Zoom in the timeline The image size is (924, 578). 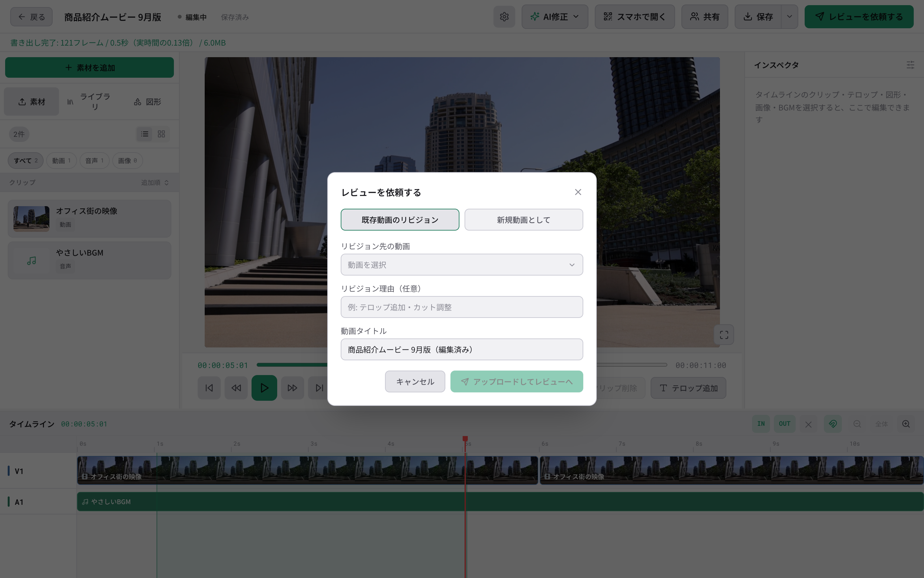tap(906, 424)
